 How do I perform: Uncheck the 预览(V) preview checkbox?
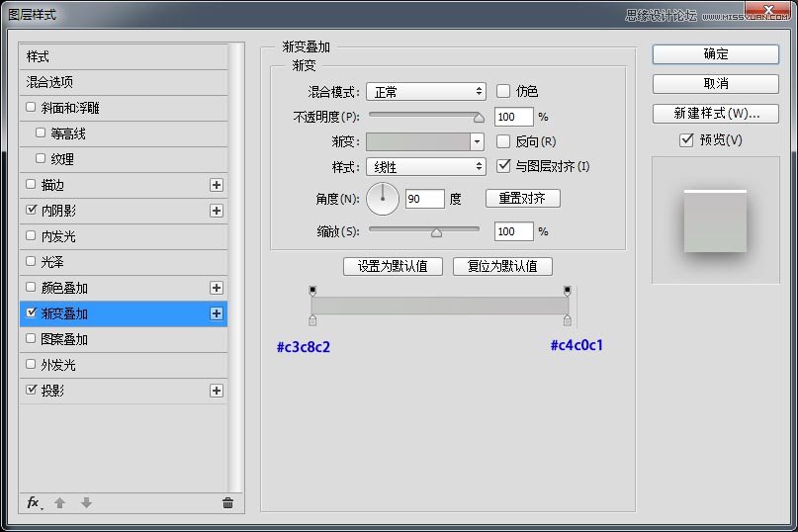click(686, 139)
